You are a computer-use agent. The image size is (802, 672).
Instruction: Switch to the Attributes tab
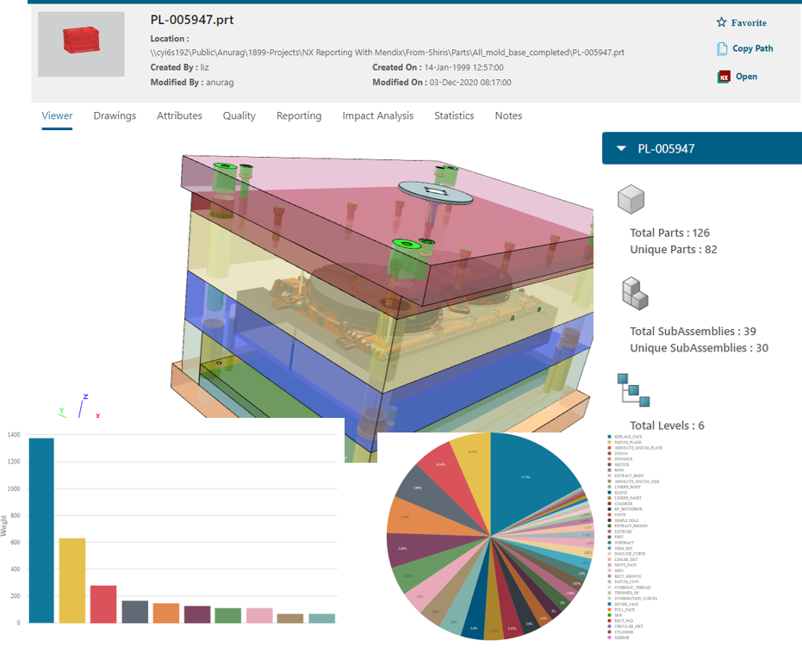click(x=179, y=115)
